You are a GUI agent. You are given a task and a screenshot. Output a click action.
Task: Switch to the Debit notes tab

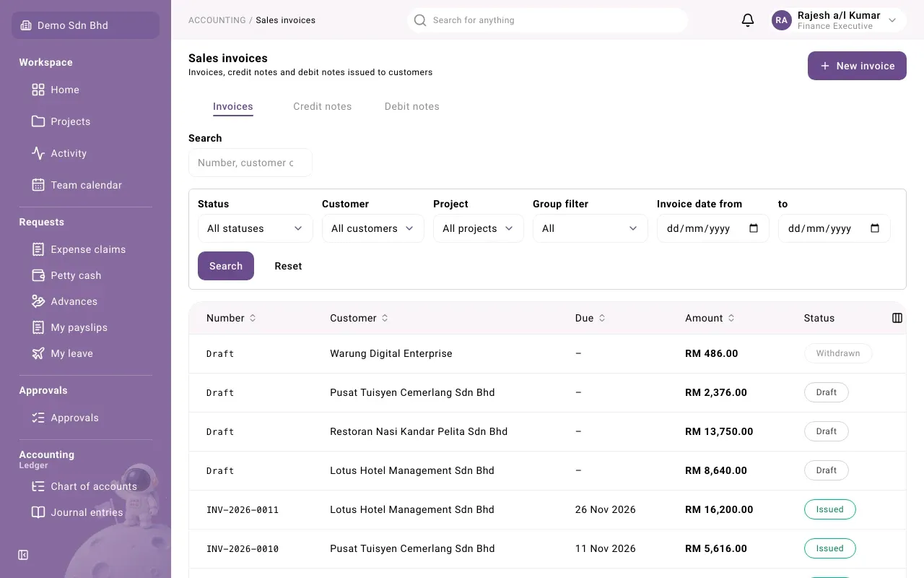tap(411, 106)
